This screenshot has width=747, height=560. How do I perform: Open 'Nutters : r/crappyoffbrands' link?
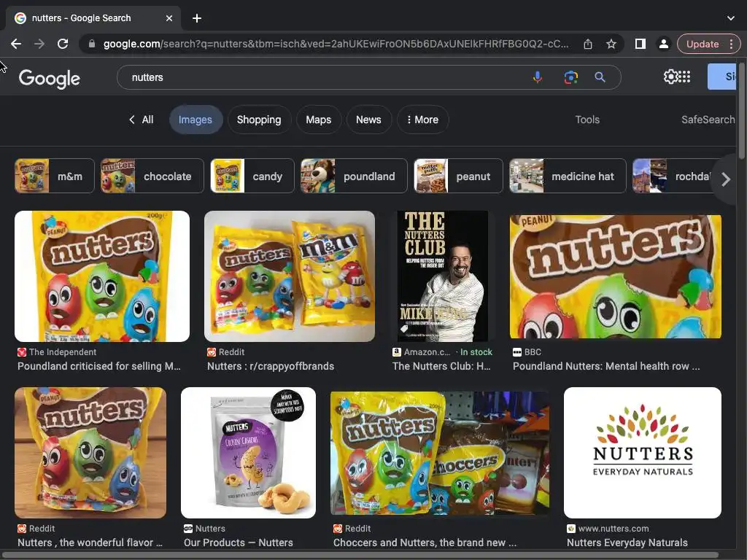tap(271, 366)
